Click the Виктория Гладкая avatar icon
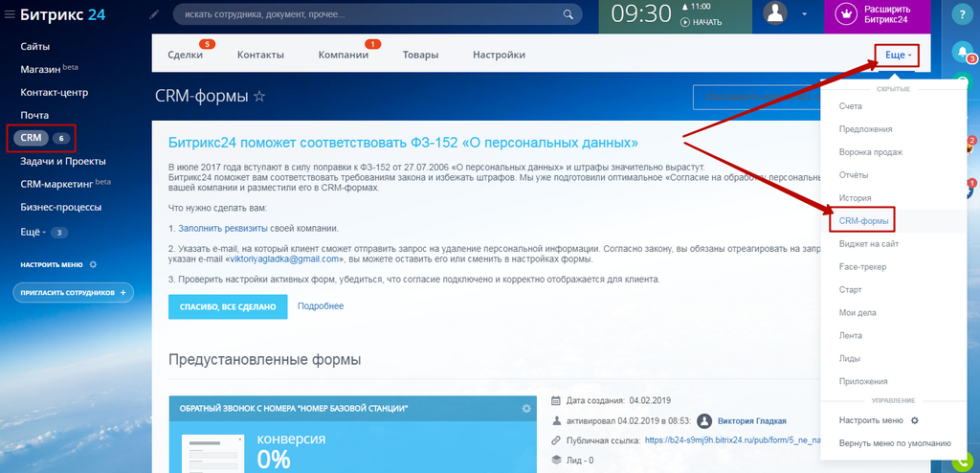 click(x=704, y=421)
